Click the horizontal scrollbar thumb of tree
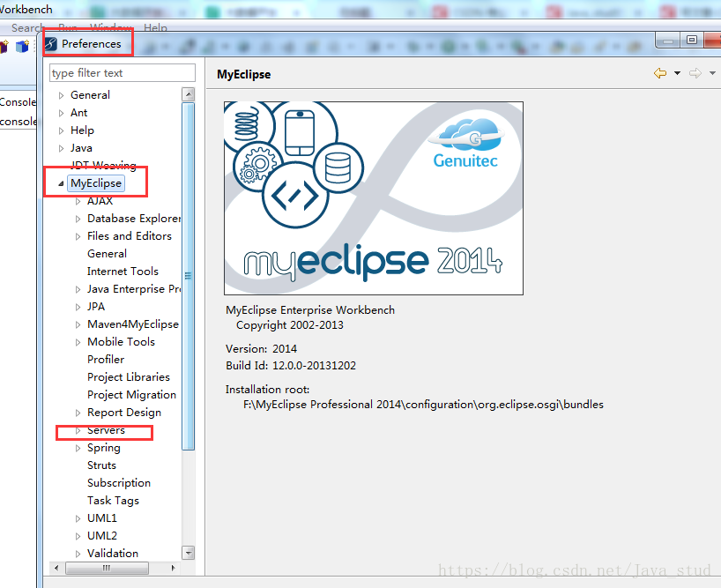721x588 pixels. 107,569
